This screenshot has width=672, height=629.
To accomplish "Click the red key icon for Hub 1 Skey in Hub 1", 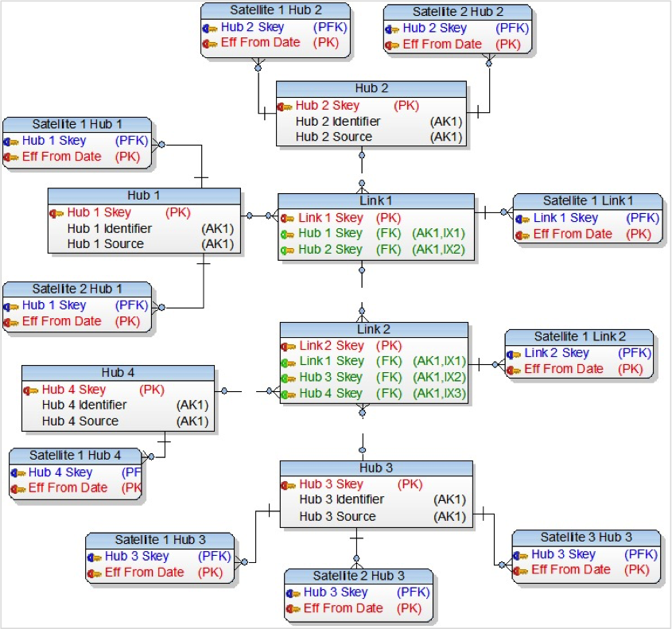I will (56, 213).
